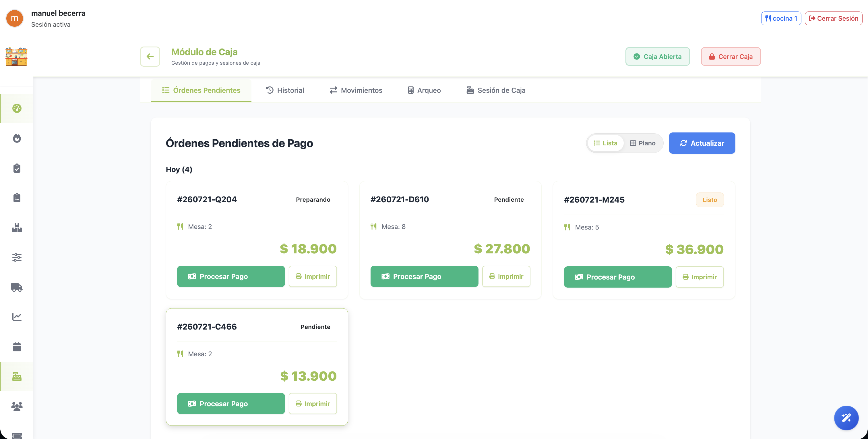Print order #260721-D610
This screenshot has height=439, width=868.
(506, 276)
